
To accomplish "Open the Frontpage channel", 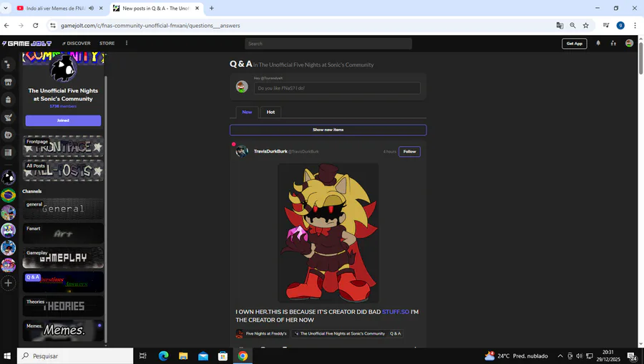I will pos(63,146).
